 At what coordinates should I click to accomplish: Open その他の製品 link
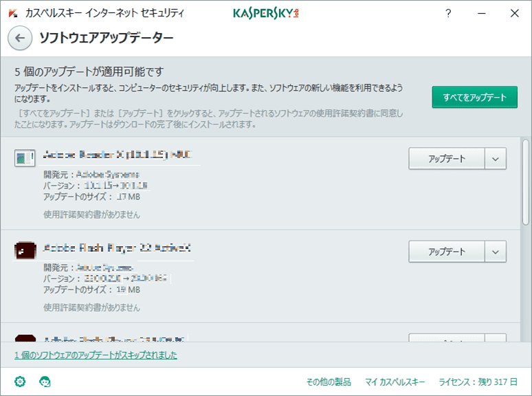(329, 382)
